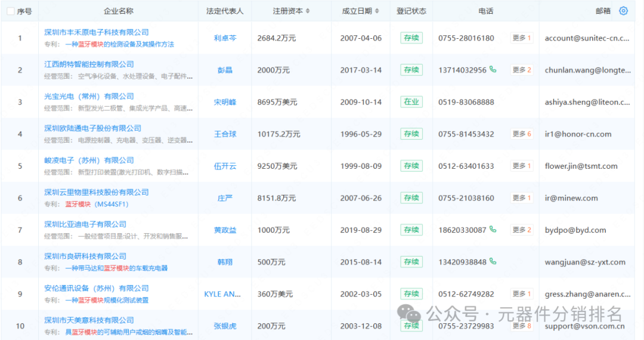Open 深圳云里物里科技股份有限公司 link
The image size is (644, 340).
coord(97,192)
